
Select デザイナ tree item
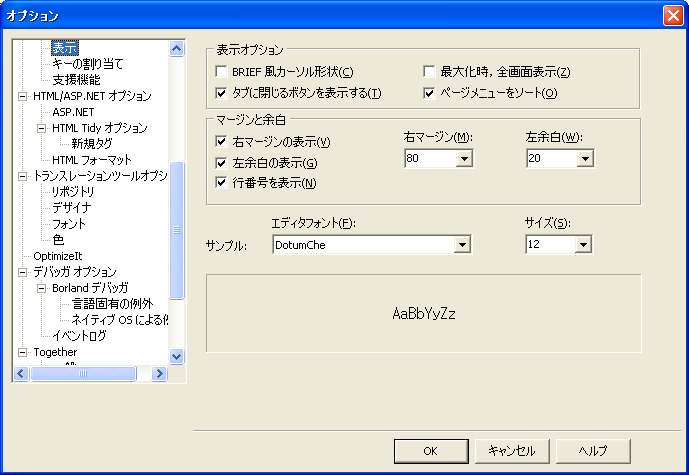[x=72, y=208]
